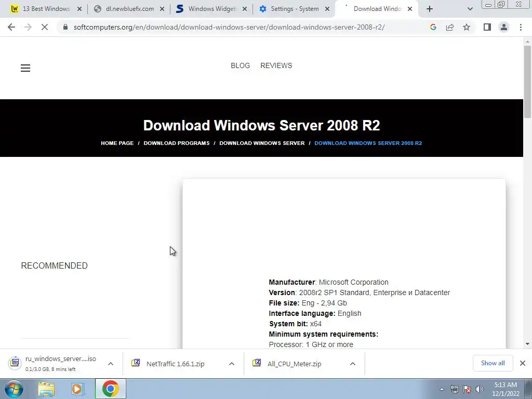The width and height of the screenshot is (532, 399).
Task: Click the address bar URL field
Action: 229,27
